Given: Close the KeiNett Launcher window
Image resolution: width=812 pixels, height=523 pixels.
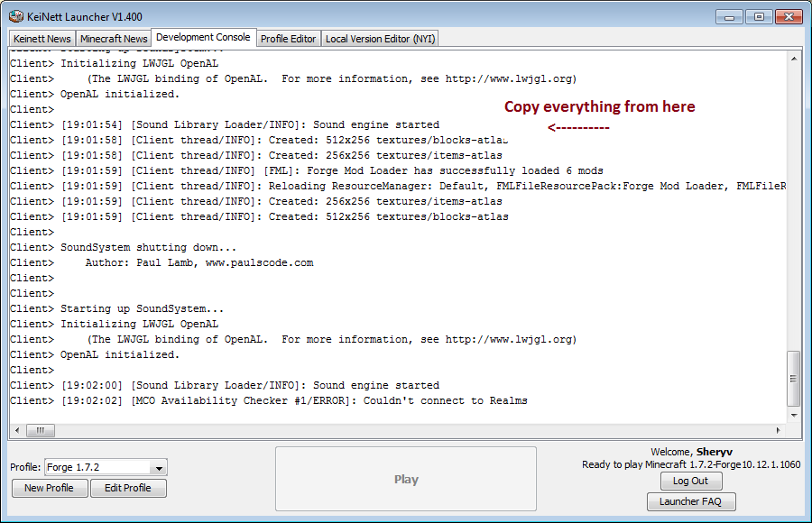Looking at the screenshot, I should coord(789,17).
